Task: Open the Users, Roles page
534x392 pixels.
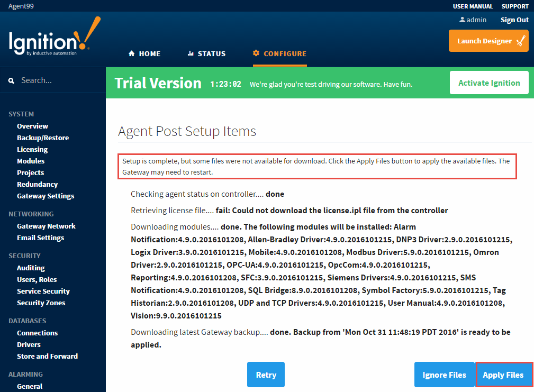Action: 38,279
